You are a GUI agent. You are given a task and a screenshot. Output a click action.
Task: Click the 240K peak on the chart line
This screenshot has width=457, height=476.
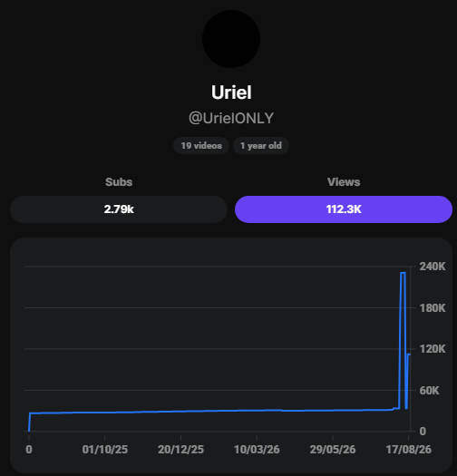pyautogui.click(x=403, y=273)
